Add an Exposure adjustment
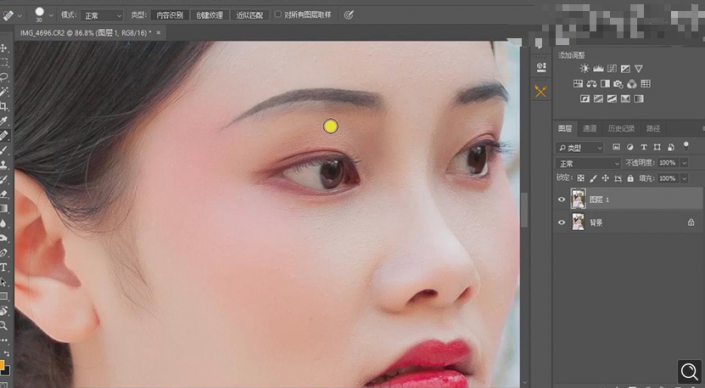 click(x=625, y=68)
